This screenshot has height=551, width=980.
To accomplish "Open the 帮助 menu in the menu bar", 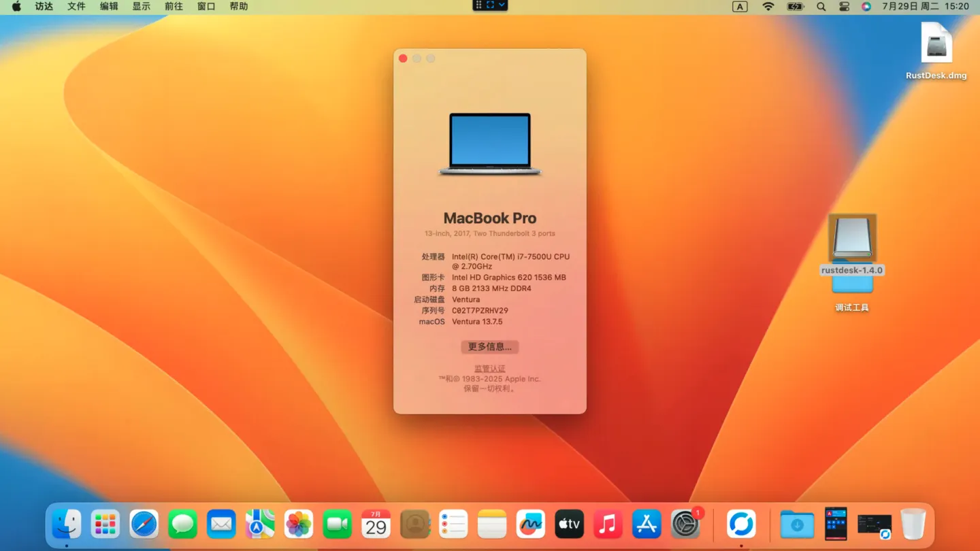I will pos(238,6).
